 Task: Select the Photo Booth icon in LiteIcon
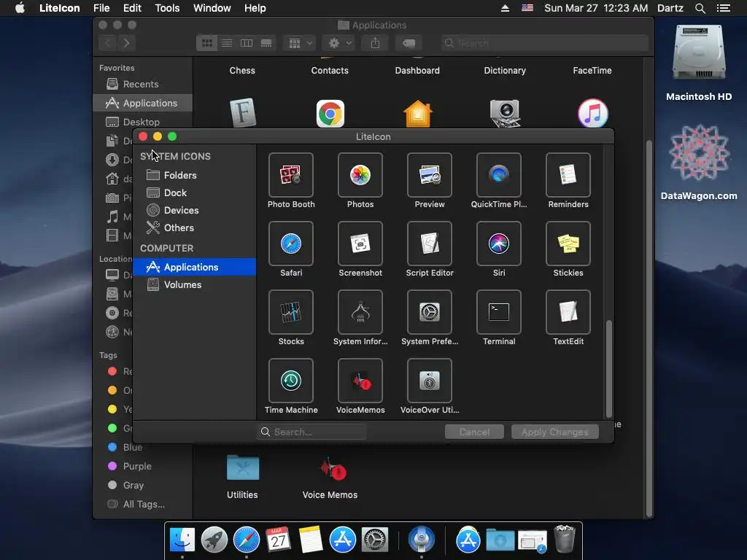(290, 175)
